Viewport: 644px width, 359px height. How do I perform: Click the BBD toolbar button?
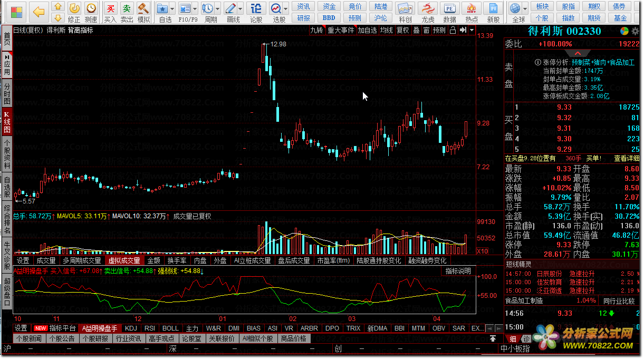click(329, 18)
